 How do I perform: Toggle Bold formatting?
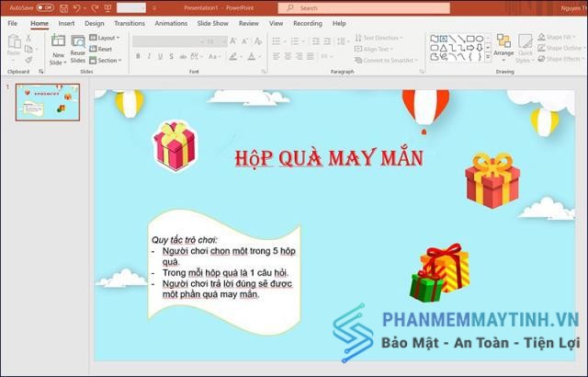138,57
